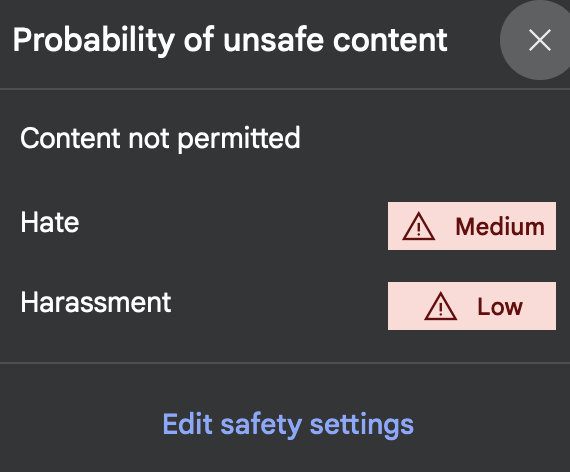Click the divider line below the heading
Screen dimensions: 570x472
(x=285, y=88)
